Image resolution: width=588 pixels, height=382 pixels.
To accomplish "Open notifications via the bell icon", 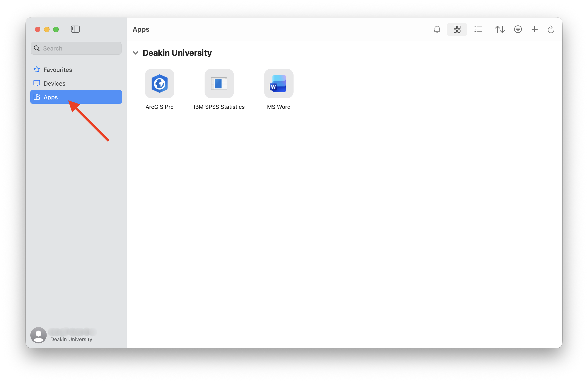I will 437,29.
